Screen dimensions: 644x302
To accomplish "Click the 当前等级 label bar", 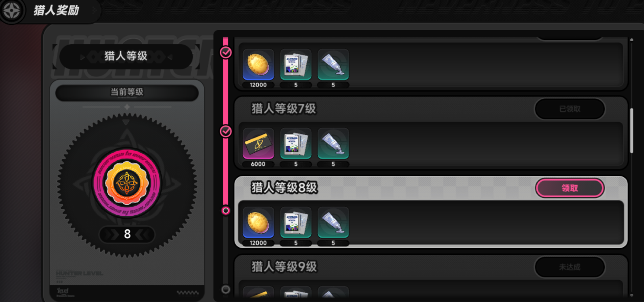I will (x=127, y=92).
